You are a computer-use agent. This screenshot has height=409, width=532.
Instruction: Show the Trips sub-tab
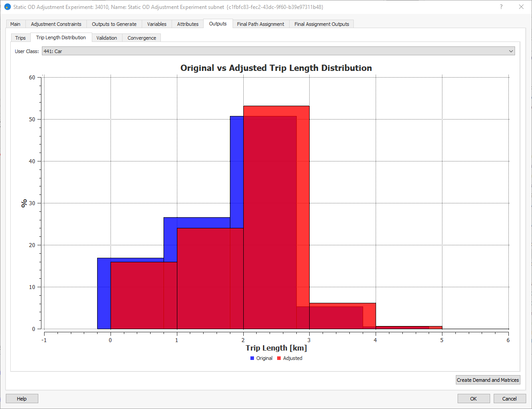(x=20, y=38)
